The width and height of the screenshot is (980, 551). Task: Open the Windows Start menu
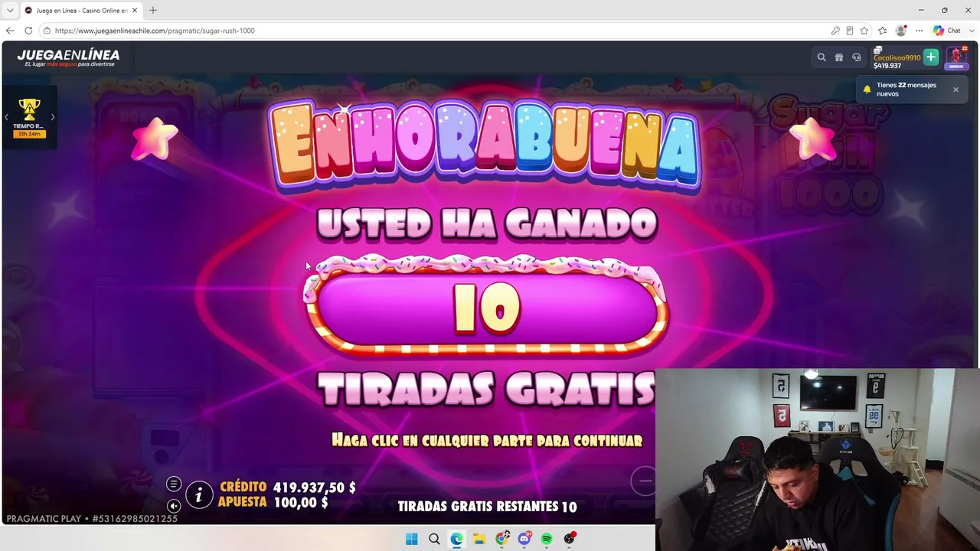pyautogui.click(x=411, y=539)
